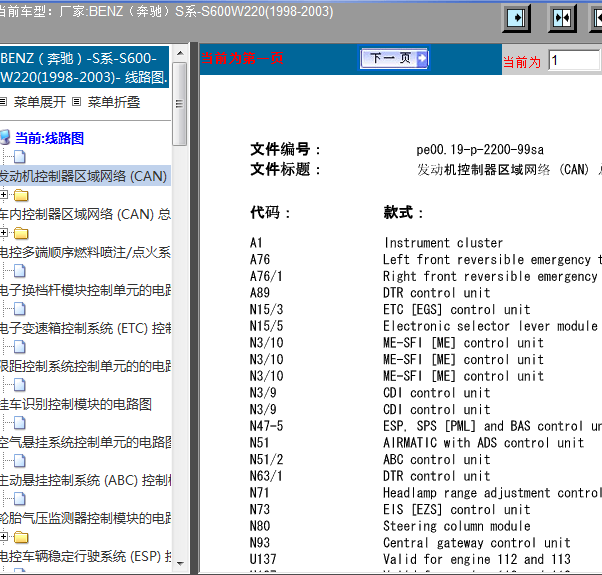Open 主动悬挂控制系统 (ABC) item
The image size is (602, 575).
point(85,480)
